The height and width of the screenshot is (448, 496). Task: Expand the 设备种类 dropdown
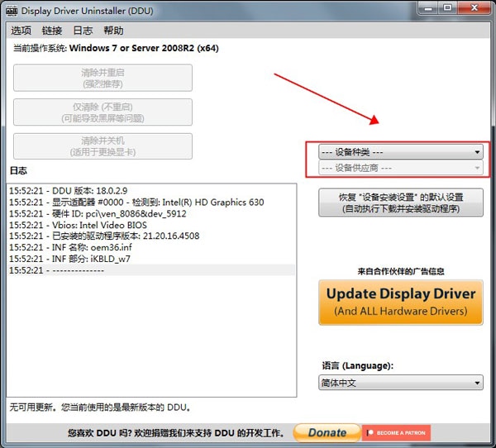click(401, 152)
